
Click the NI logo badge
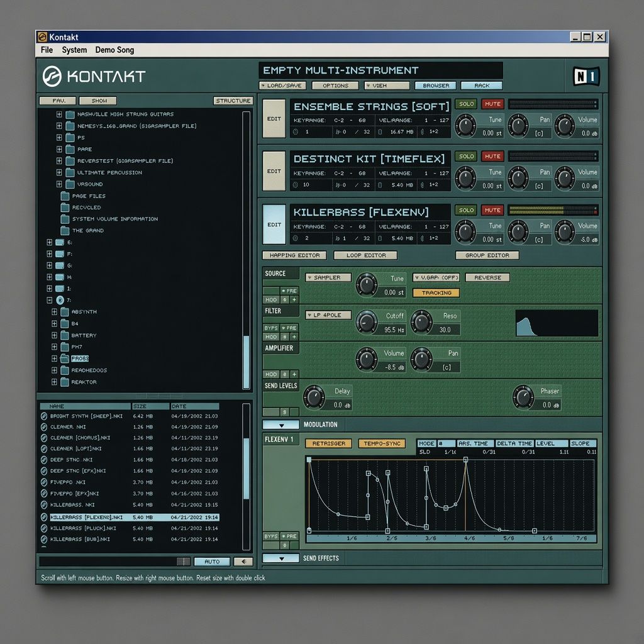[586, 76]
